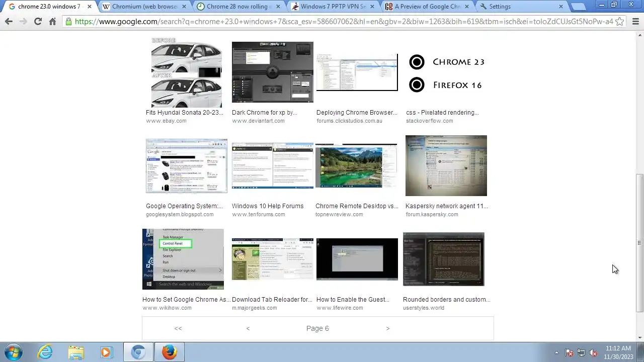Click the forum.kaspersky.com source text

point(432,214)
